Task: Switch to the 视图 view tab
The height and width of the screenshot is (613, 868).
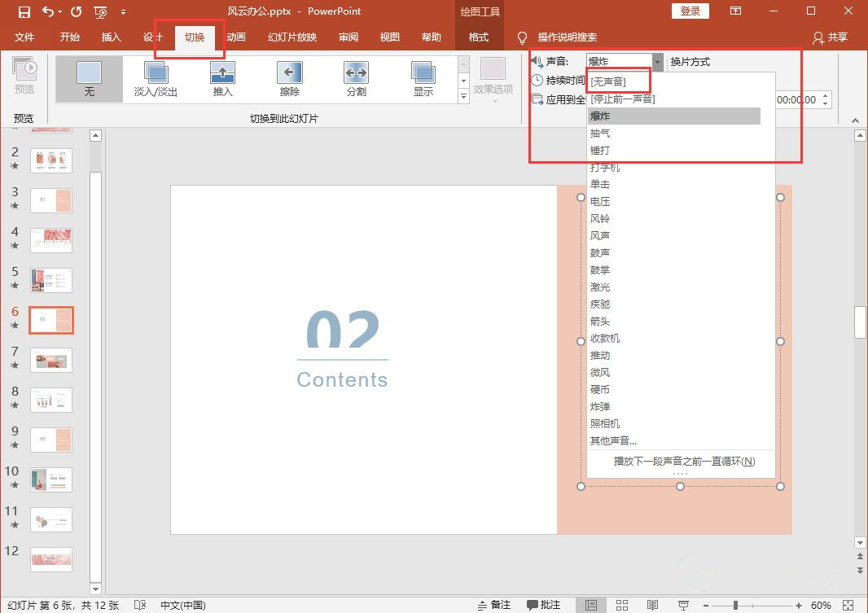Action: (x=390, y=37)
